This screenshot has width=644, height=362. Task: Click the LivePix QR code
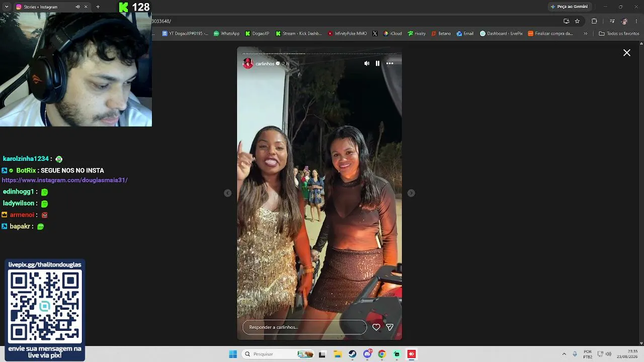(x=45, y=306)
